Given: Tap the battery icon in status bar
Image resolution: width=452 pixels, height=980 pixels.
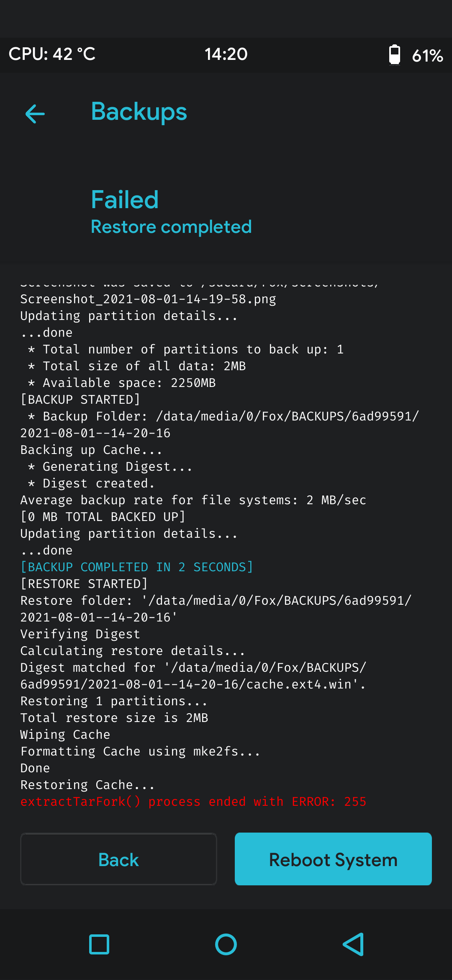Looking at the screenshot, I should (x=394, y=55).
